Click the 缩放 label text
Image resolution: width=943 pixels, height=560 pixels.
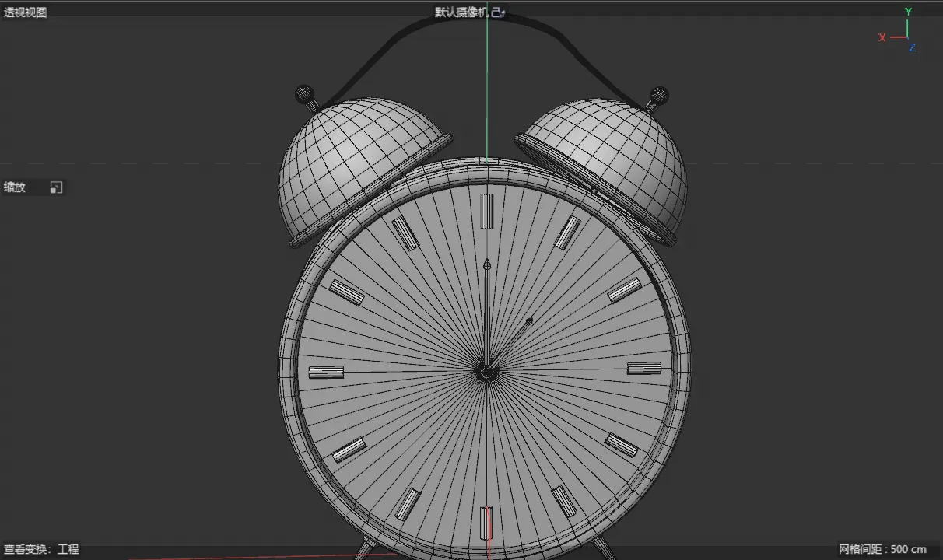[x=15, y=187]
